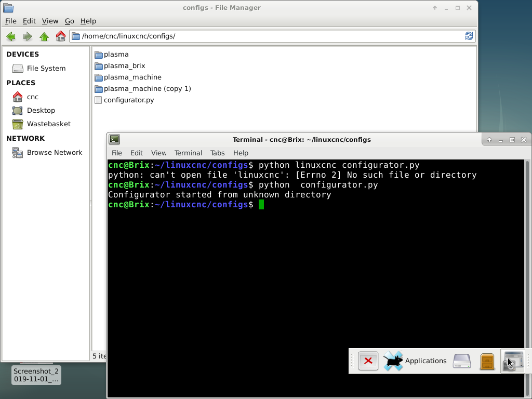Click the Screenshot file label on the desktop
This screenshot has height=399, width=532.
pos(36,375)
